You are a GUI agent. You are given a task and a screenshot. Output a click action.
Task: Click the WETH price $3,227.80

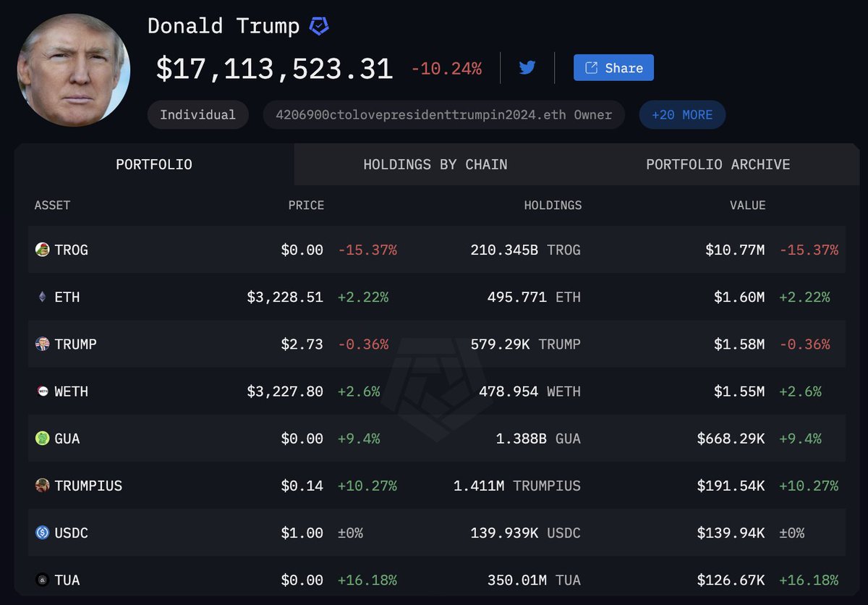point(285,392)
